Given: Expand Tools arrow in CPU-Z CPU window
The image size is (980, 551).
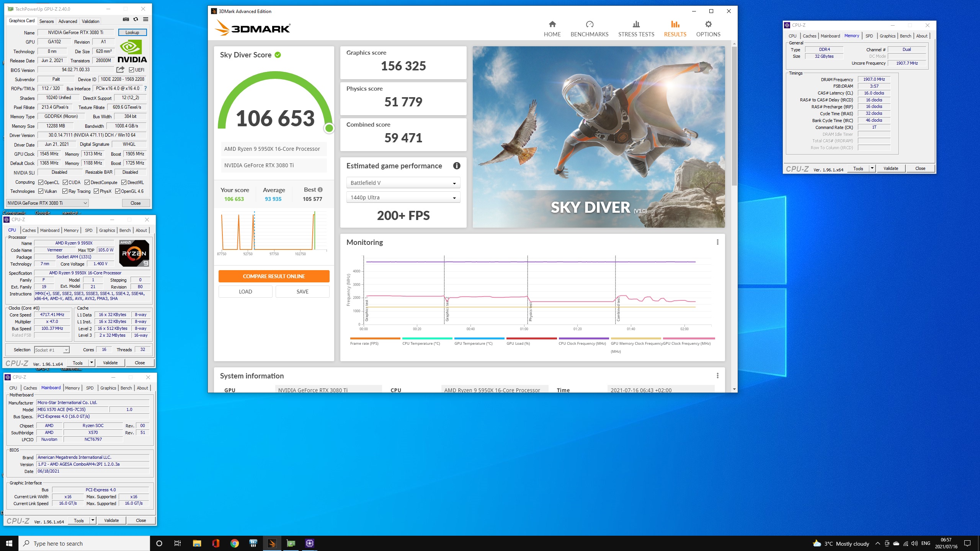Looking at the screenshot, I should (x=91, y=363).
